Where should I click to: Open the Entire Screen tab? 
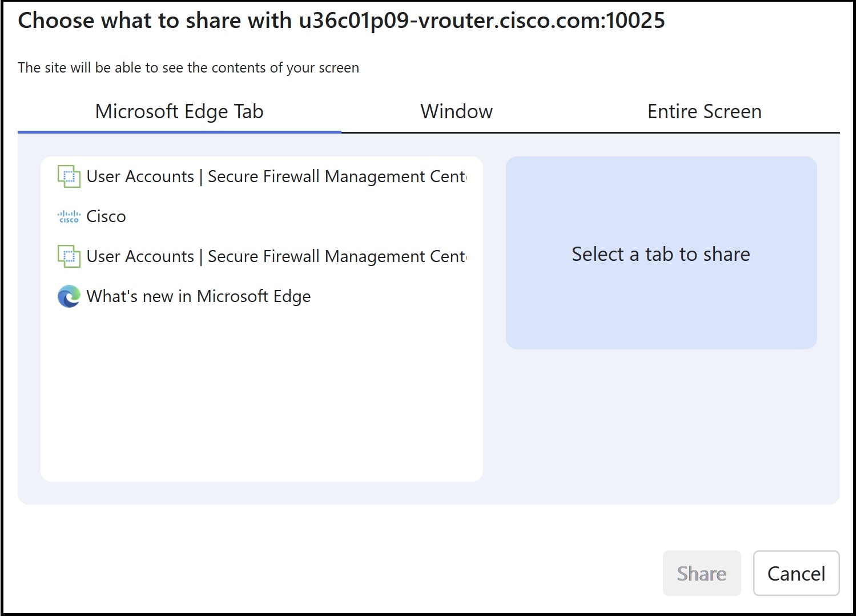click(x=704, y=111)
